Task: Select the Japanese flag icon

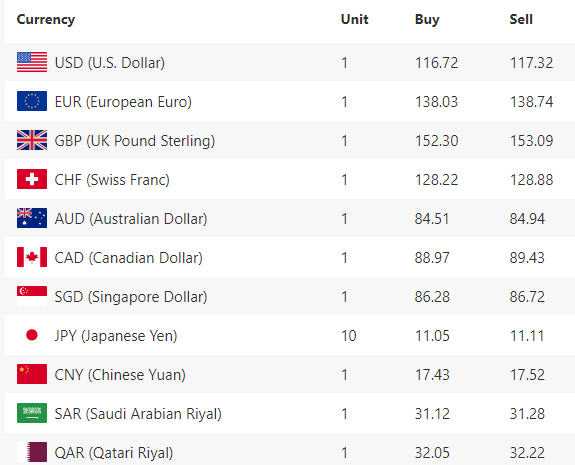Action: click(x=32, y=335)
